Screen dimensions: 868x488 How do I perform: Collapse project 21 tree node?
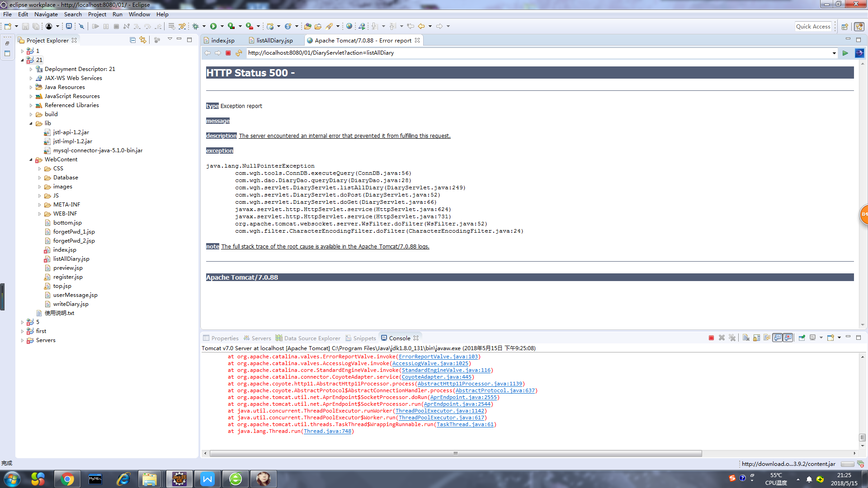click(22, 60)
